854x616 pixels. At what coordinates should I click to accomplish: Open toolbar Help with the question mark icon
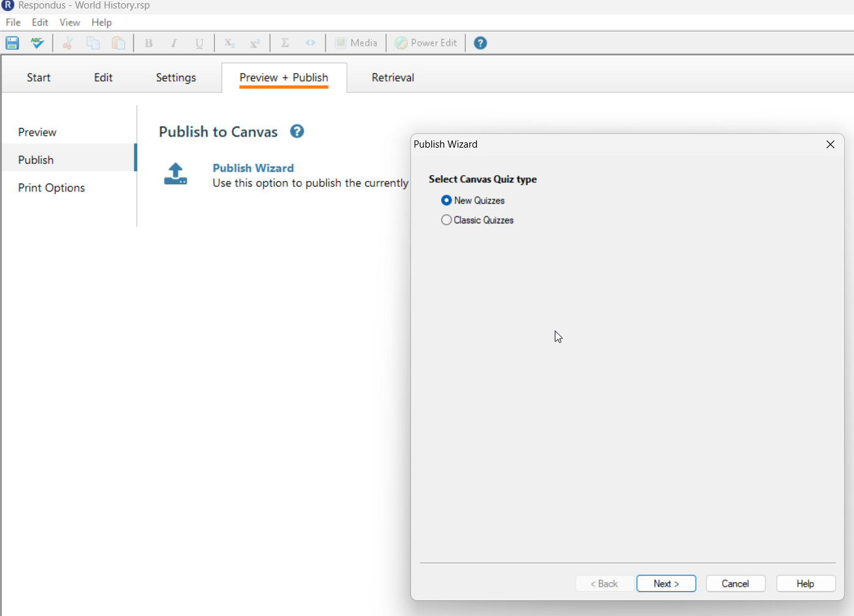click(480, 42)
